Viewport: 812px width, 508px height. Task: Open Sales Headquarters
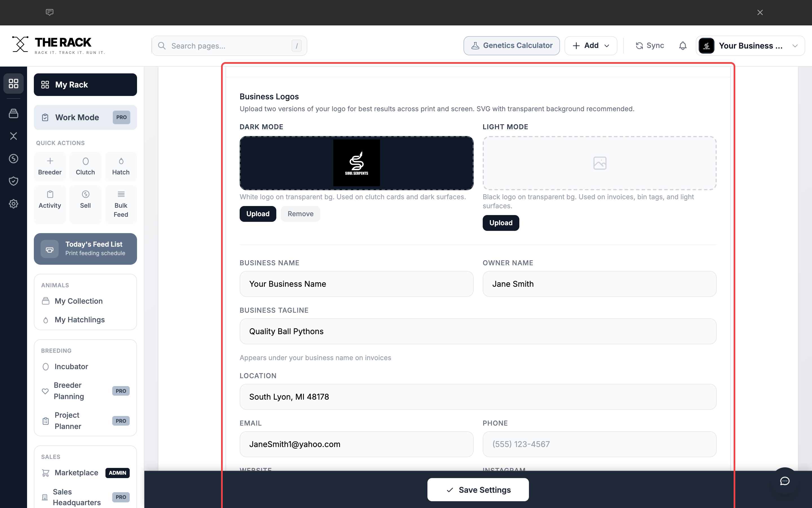[x=85, y=497]
